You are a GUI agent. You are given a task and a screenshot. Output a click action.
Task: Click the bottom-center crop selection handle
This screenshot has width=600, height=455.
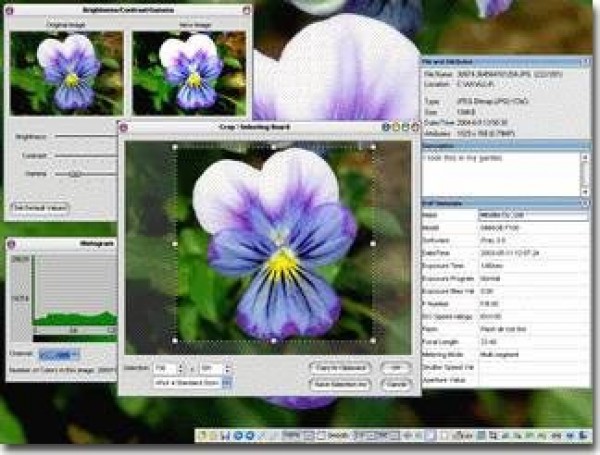(x=274, y=340)
